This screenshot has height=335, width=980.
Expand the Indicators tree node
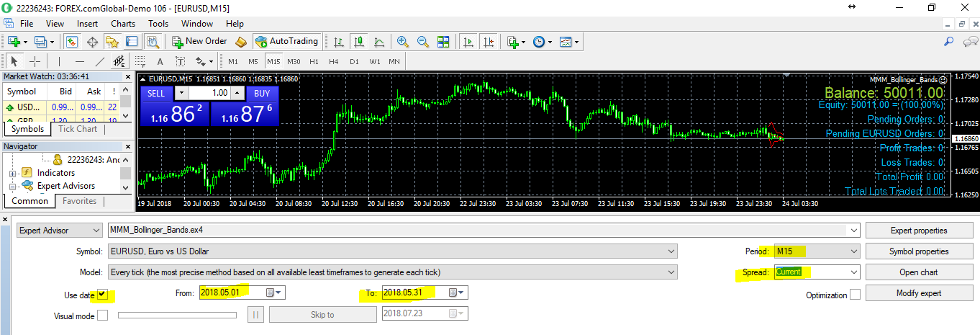click(12, 173)
